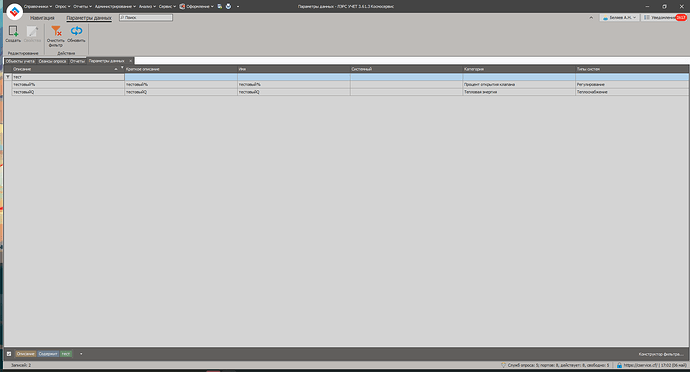Click the lock icon in the status bar

coord(619,365)
